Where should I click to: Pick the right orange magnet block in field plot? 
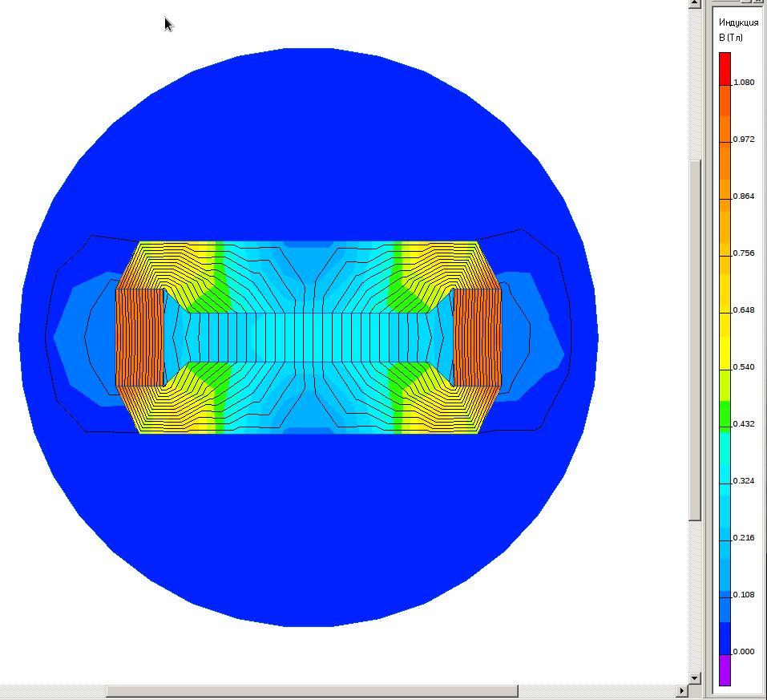[477, 338]
